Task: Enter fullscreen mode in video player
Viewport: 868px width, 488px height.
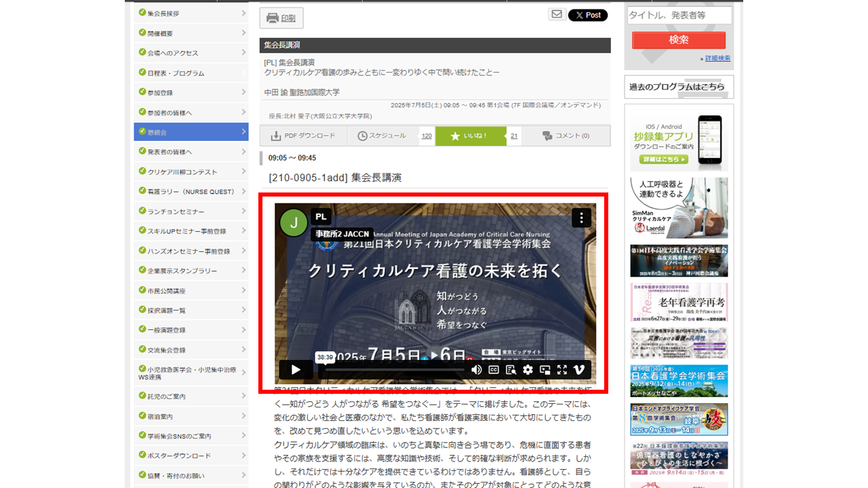Action: 561,369
